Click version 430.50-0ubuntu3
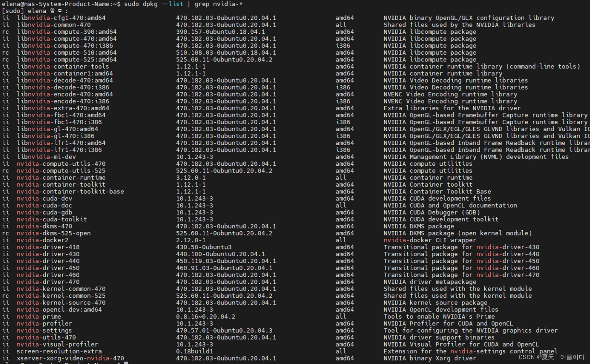 click(x=204, y=248)
